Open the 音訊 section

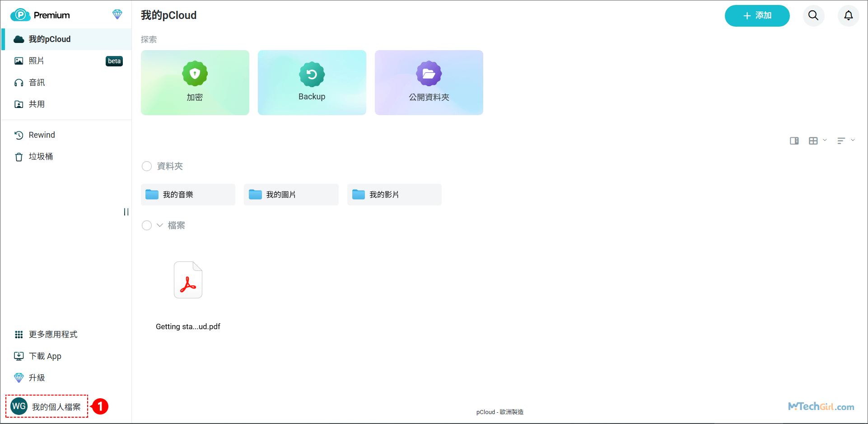click(x=67, y=83)
